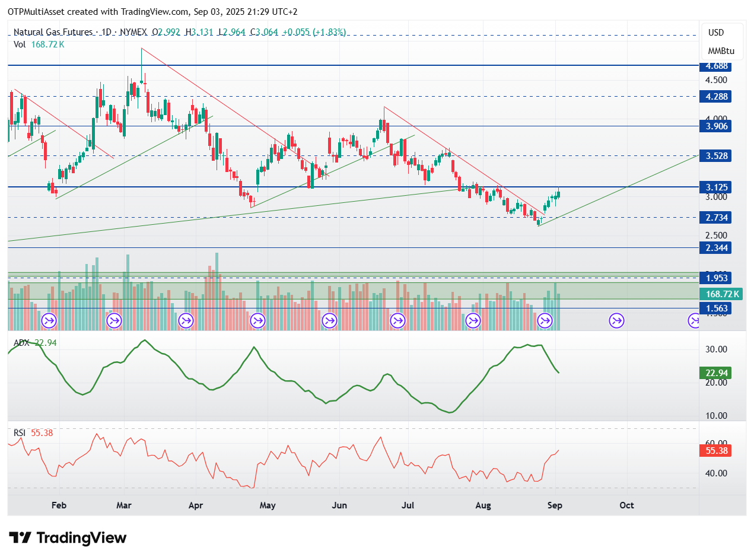Click the 20.00 tick on ADX axis
This screenshot has width=754, height=560.
(x=716, y=383)
